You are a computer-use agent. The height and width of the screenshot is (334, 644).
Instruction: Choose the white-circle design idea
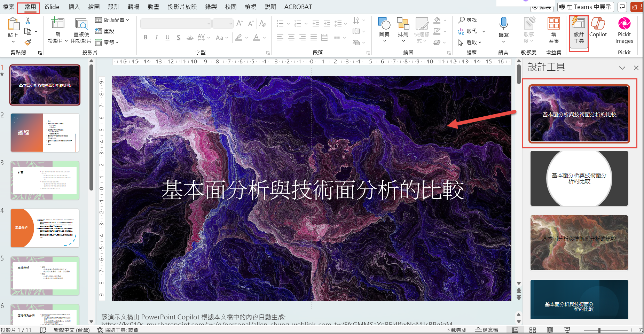coord(579,178)
